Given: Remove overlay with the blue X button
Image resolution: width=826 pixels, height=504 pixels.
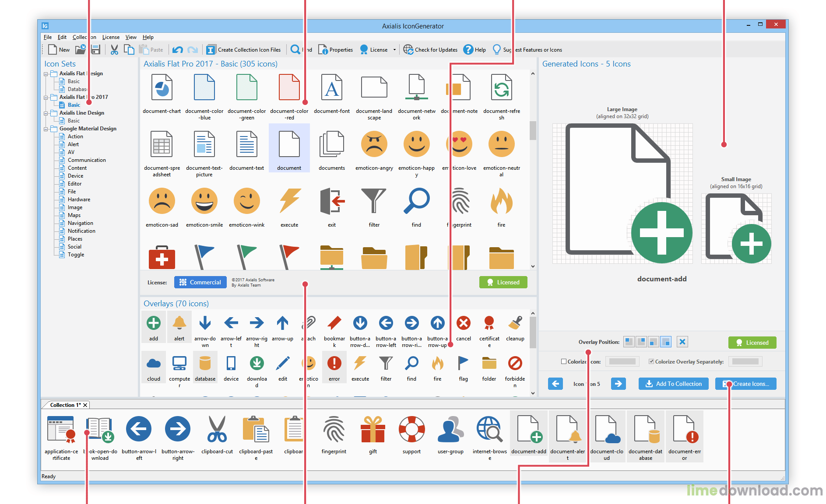Looking at the screenshot, I should point(682,342).
